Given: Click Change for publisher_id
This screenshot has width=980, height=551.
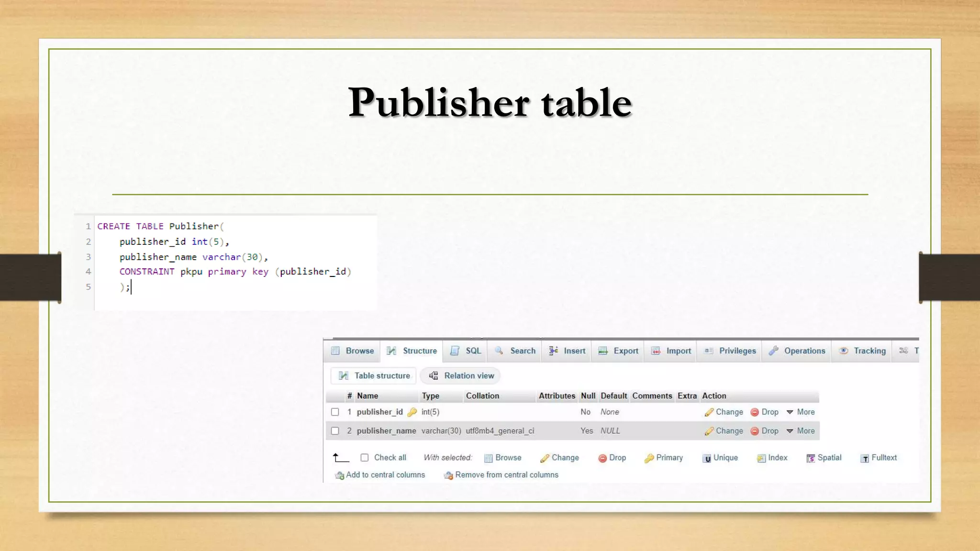Looking at the screenshot, I should (724, 412).
